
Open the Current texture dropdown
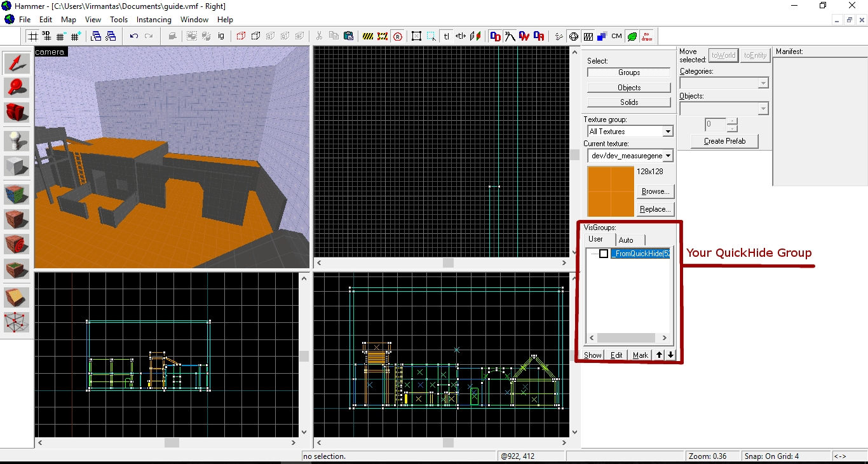point(667,155)
